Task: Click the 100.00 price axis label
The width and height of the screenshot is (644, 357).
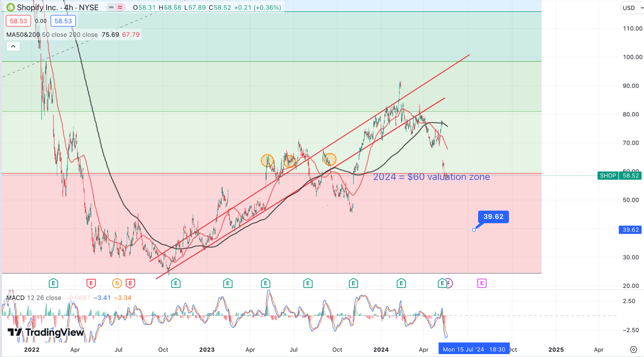Action: point(632,57)
